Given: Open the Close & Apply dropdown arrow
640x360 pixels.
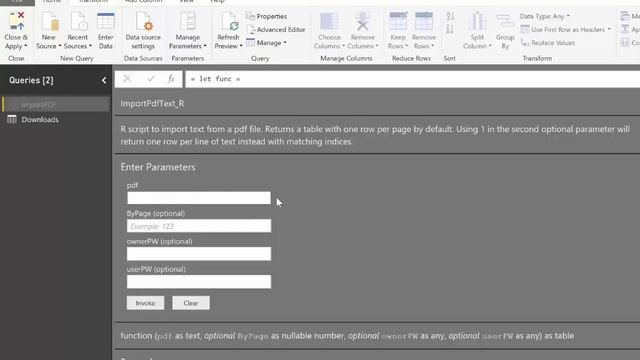Looking at the screenshot, I should [x=26, y=46].
